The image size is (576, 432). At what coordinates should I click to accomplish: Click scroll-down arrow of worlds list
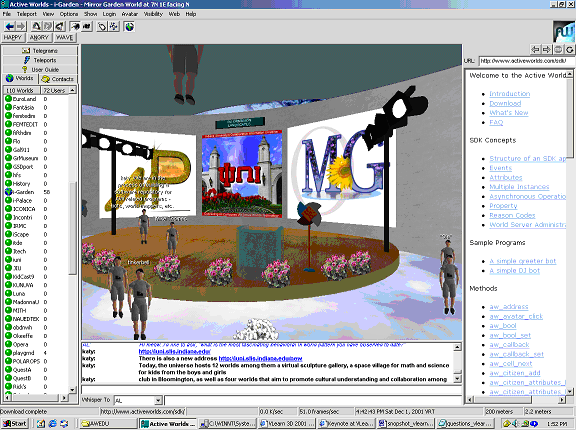click(x=72, y=390)
